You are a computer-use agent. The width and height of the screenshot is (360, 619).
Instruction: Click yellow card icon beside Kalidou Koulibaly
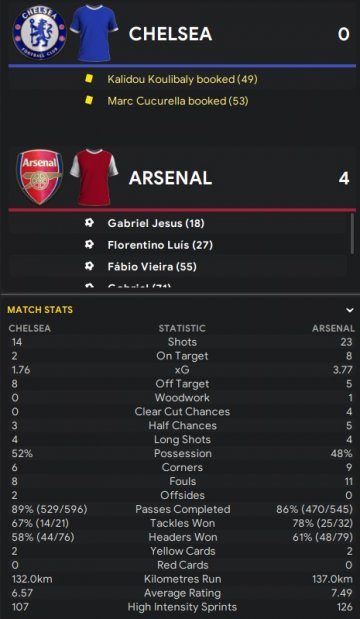click(x=89, y=79)
